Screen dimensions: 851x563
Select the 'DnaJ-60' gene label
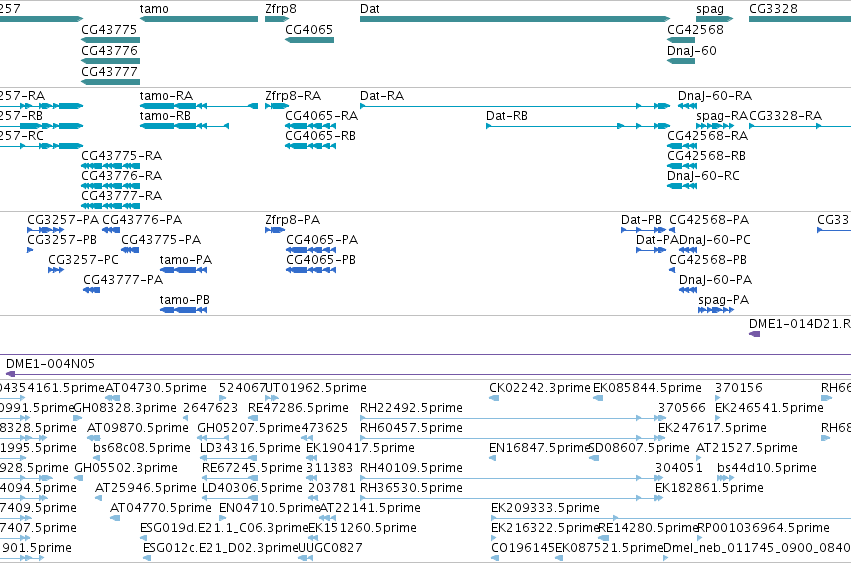[691, 50]
